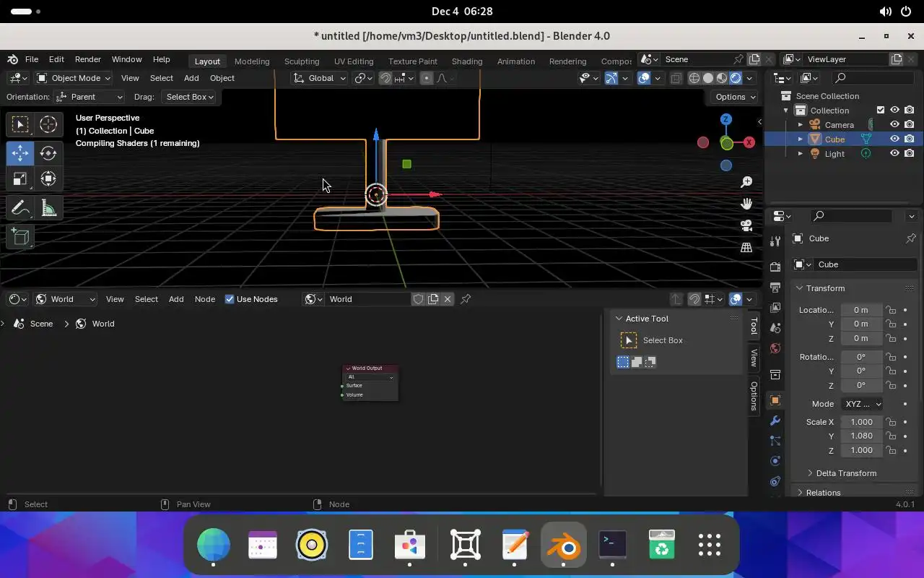Open node editor Node menu
This screenshot has width=924, height=578.
pyautogui.click(x=205, y=299)
